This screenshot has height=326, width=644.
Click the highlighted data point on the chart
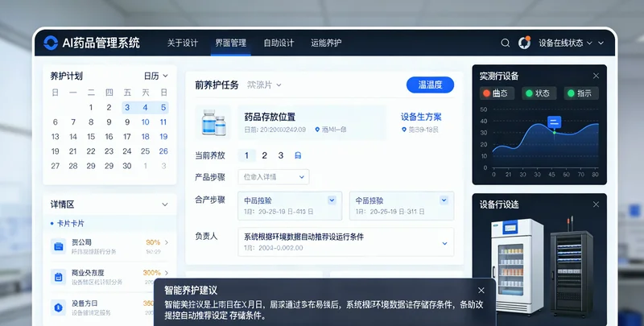pos(554,131)
